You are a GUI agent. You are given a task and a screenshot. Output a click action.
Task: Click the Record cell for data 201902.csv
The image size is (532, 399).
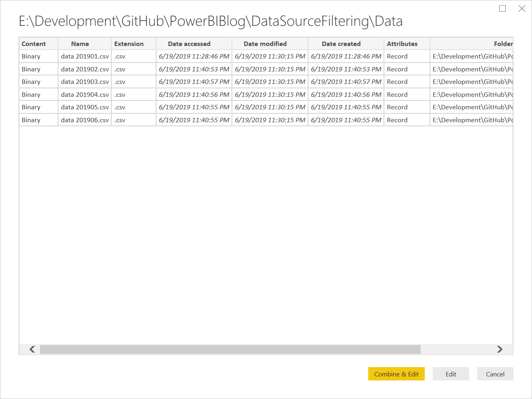(x=397, y=69)
